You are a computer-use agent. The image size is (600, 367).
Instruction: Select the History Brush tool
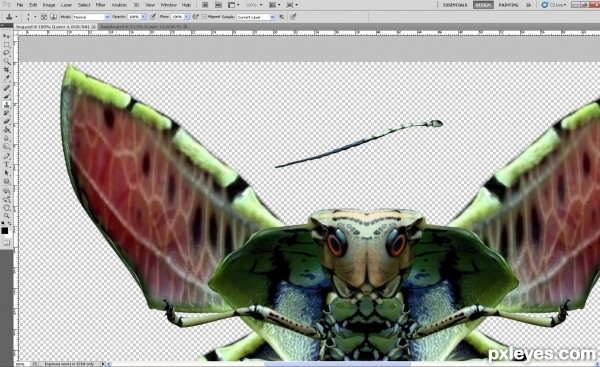[x=7, y=113]
